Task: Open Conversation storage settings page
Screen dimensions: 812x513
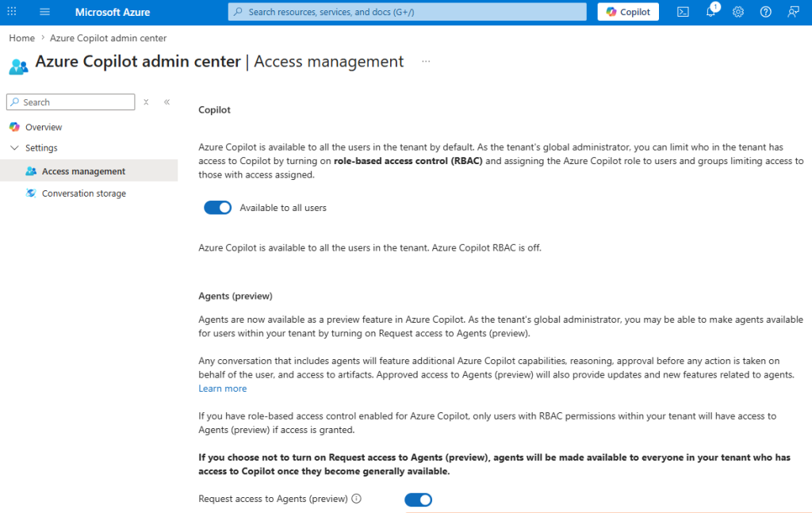Action: 83,193
